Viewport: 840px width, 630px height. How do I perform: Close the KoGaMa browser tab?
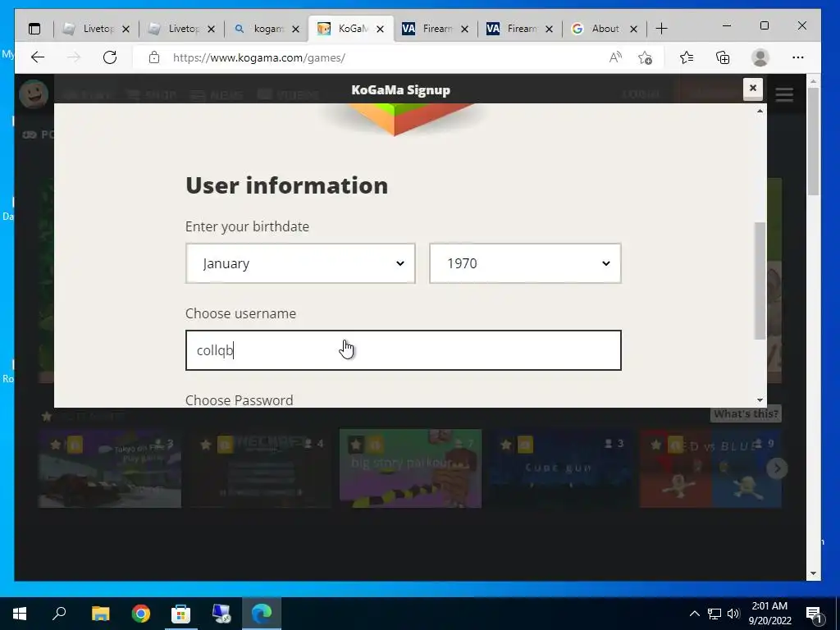click(x=381, y=29)
